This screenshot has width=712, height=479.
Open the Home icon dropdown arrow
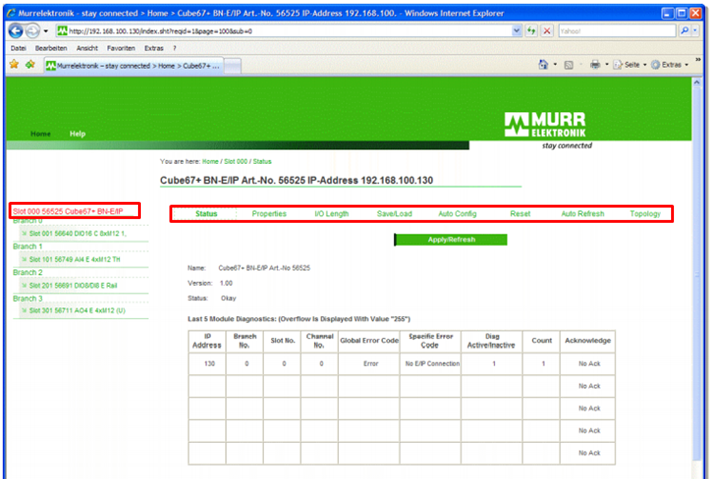click(x=555, y=65)
